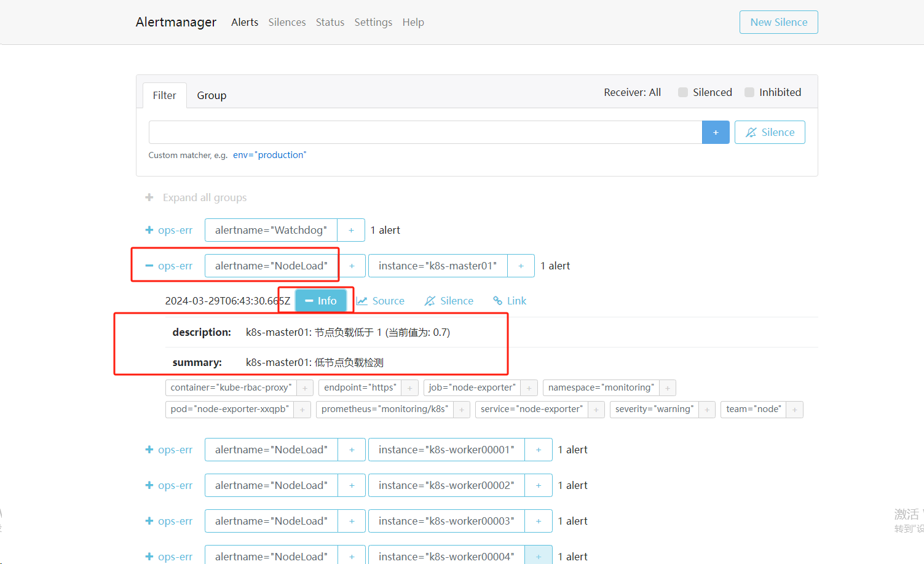Open Settings in the top navigation
The width and height of the screenshot is (924, 564).
click(x=373, y=22)
